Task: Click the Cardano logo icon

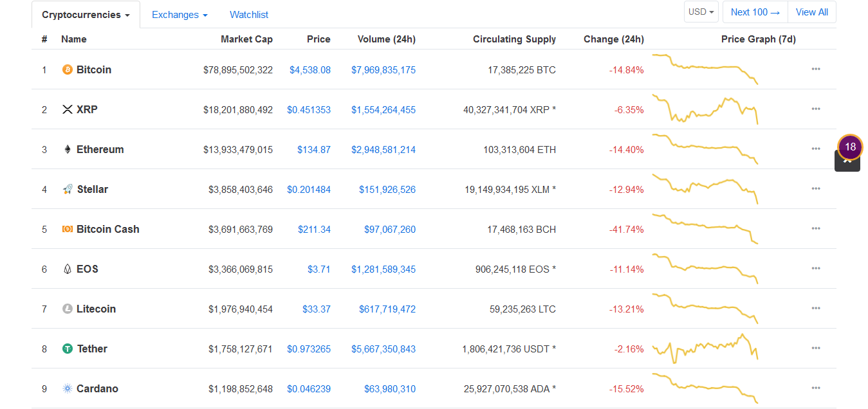Action: pyautogui.click(x=67, y=388)
